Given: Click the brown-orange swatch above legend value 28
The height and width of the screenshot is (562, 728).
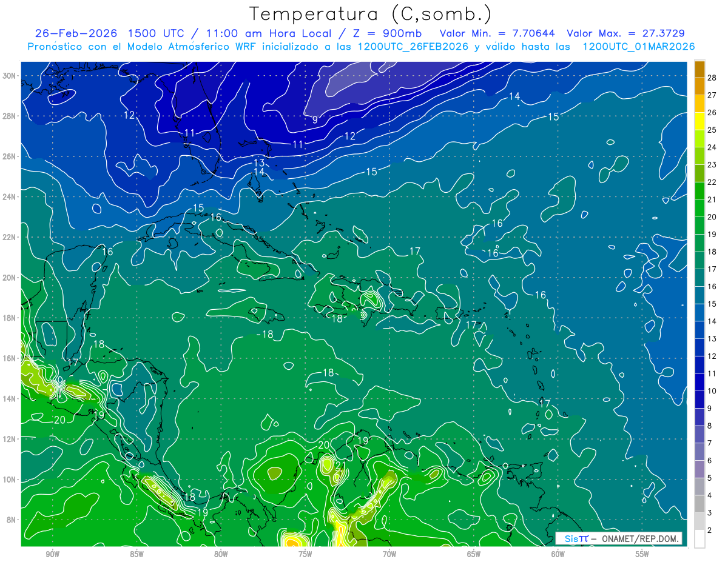Looking at the screenshot, I should 699,69.
